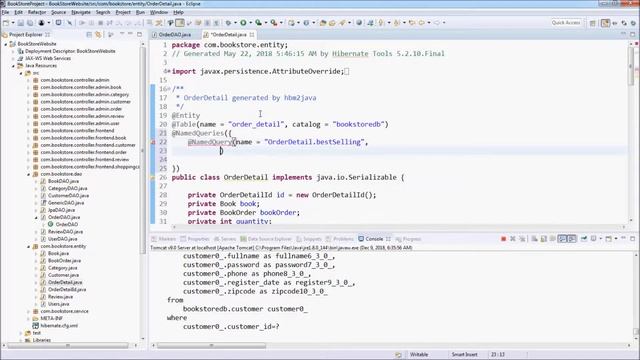Open the Data Source Explorer tab
This screenshot has width=640, height=360.
[266, 239]
